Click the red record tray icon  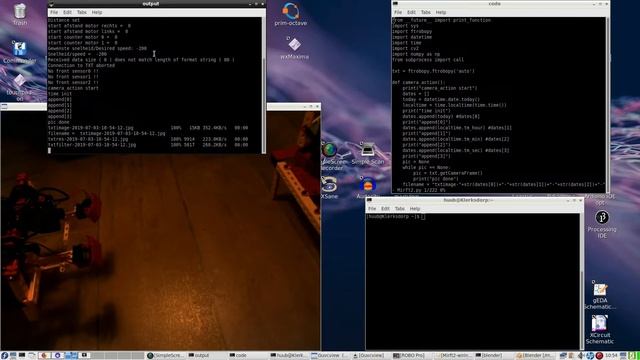599,356
